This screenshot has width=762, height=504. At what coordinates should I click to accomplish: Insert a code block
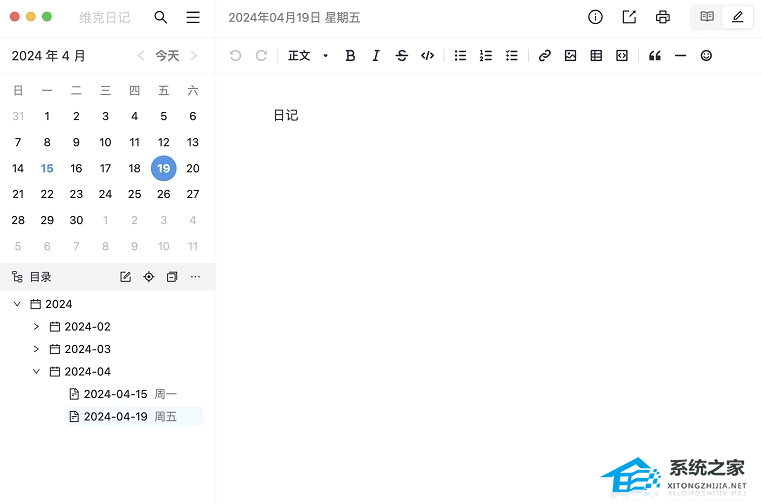coord(622,55)
